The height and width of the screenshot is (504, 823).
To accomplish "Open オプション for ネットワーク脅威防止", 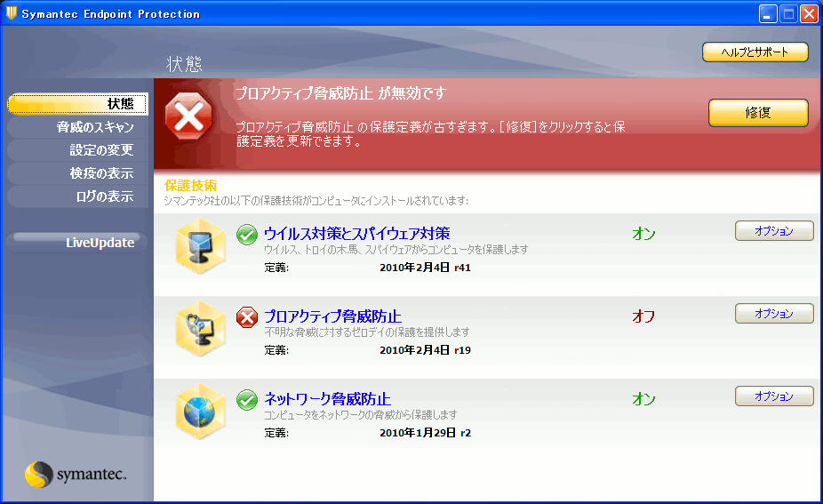I will [774, 396].
